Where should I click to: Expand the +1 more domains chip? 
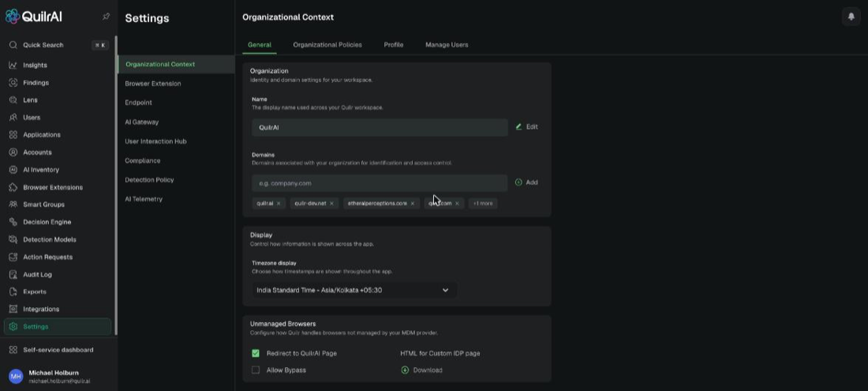point(483,203)
